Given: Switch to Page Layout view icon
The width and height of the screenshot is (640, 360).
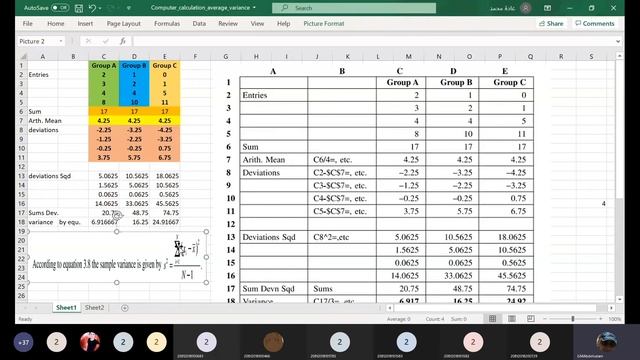Looking at the screenshot, I should pyautogui.click(x=511, y=318).
